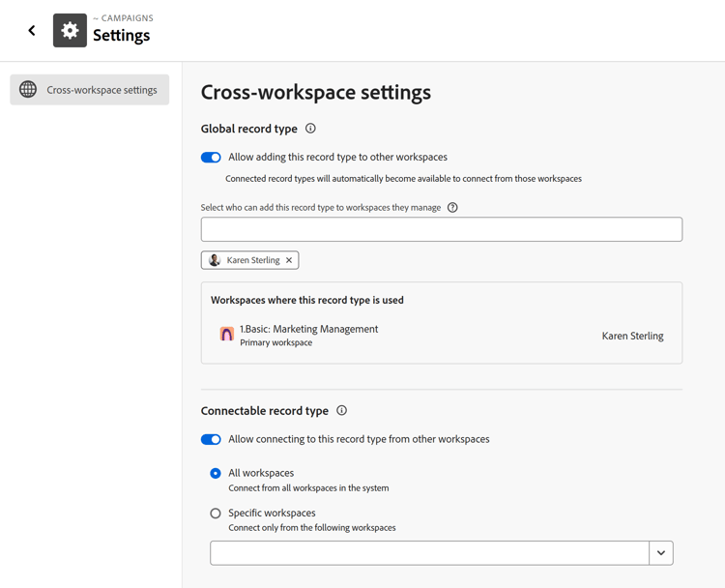Click Karen Sterling in the workspace row
The height and width of the screenshot is (588, 725).
tap(632, 337)
